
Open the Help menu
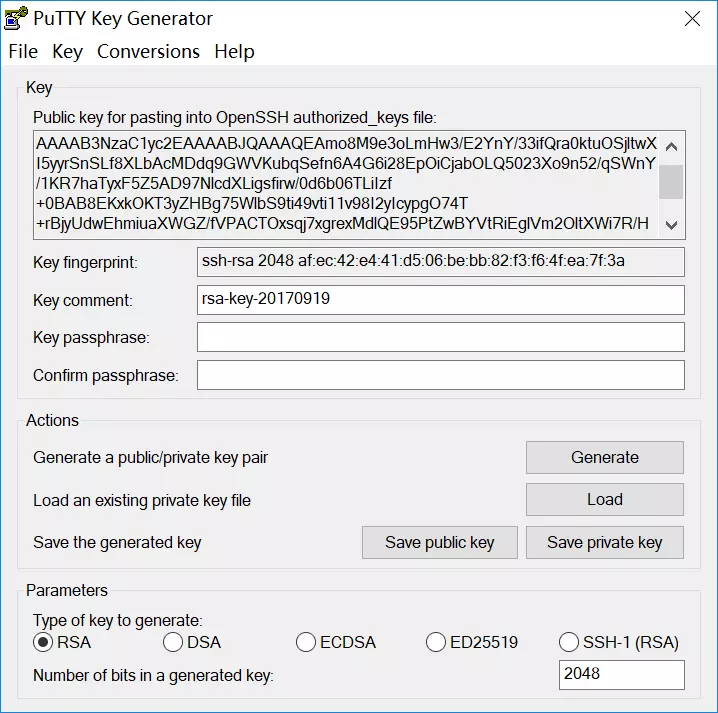coord(234,51)
